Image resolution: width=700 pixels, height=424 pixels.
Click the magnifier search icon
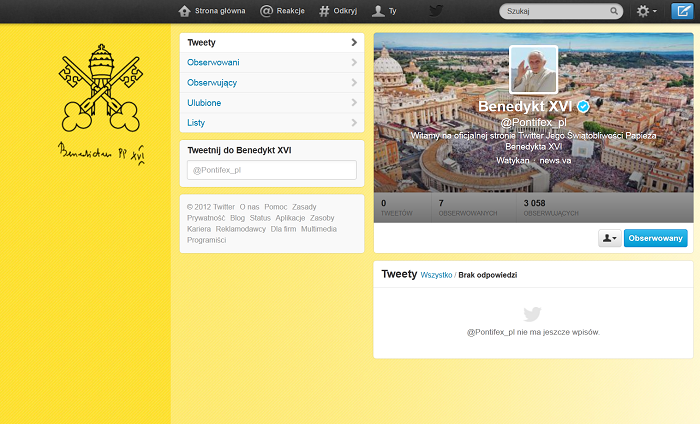pos(614,11)
